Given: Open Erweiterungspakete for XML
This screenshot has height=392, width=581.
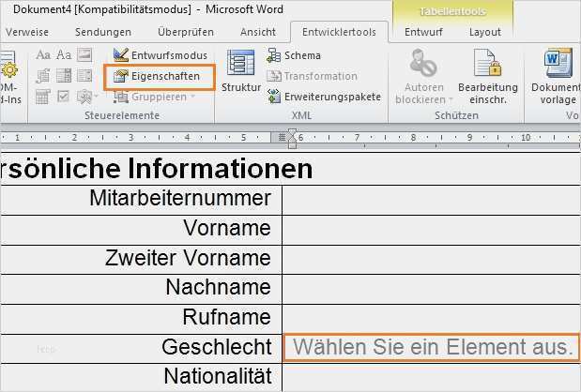Looking at the screenshot, I should pos(323,96).
